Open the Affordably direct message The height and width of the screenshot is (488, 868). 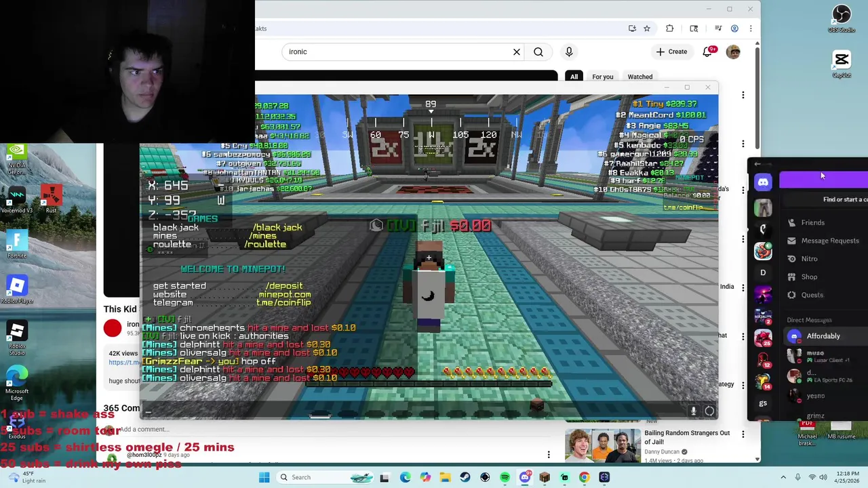[827, 336]
